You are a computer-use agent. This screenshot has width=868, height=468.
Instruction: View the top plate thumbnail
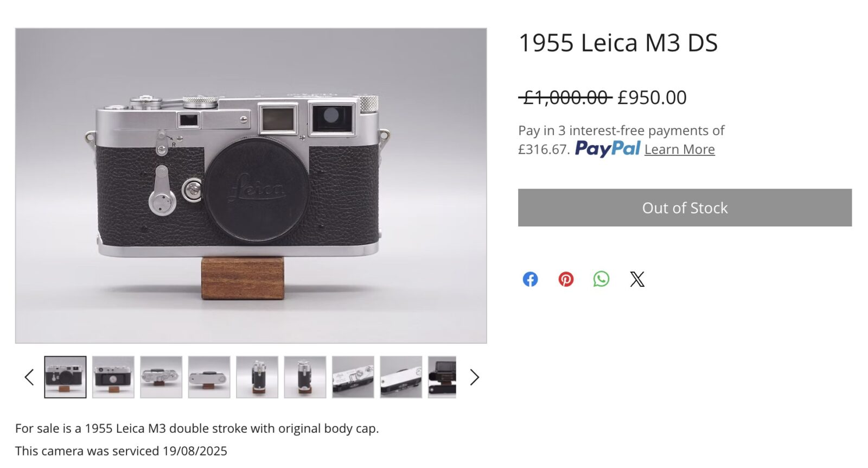click(x=161, y=377)
